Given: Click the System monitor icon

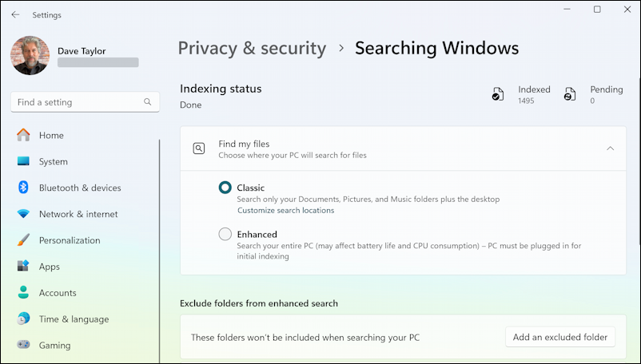Looking at the screenshot, I should tap(23, 161).
